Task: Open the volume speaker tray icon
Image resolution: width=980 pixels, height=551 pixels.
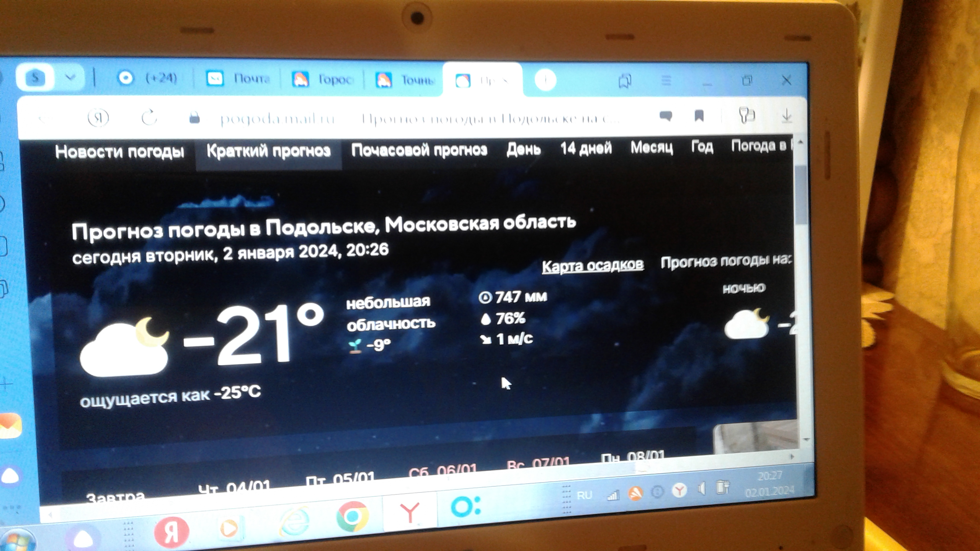Action: point(702,489)
